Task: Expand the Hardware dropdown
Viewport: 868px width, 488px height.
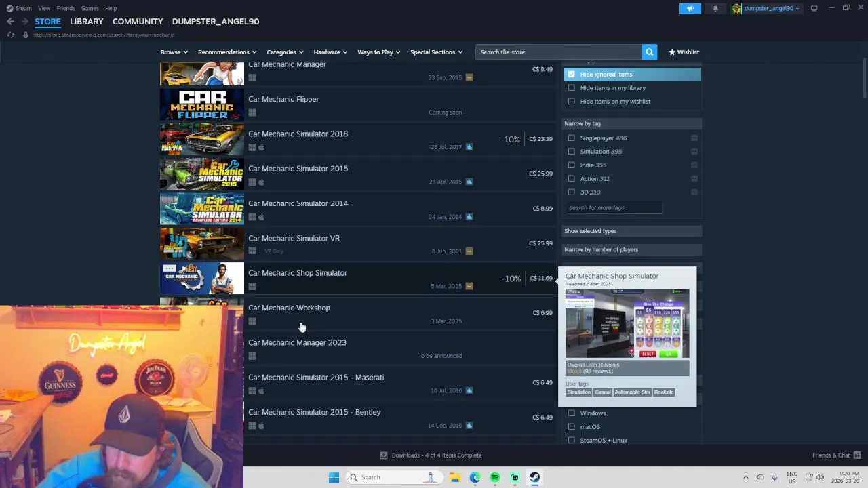Action: pyautogui.click(x=330, y=52)
